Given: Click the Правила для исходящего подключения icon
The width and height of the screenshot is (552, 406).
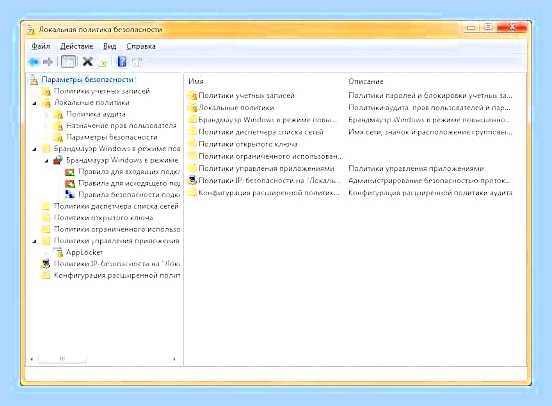Looking at the screenshot, I should pos(70,183).
